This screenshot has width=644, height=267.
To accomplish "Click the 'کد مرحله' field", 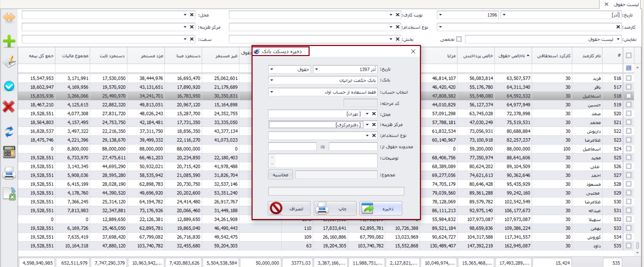I will [361, 103].
